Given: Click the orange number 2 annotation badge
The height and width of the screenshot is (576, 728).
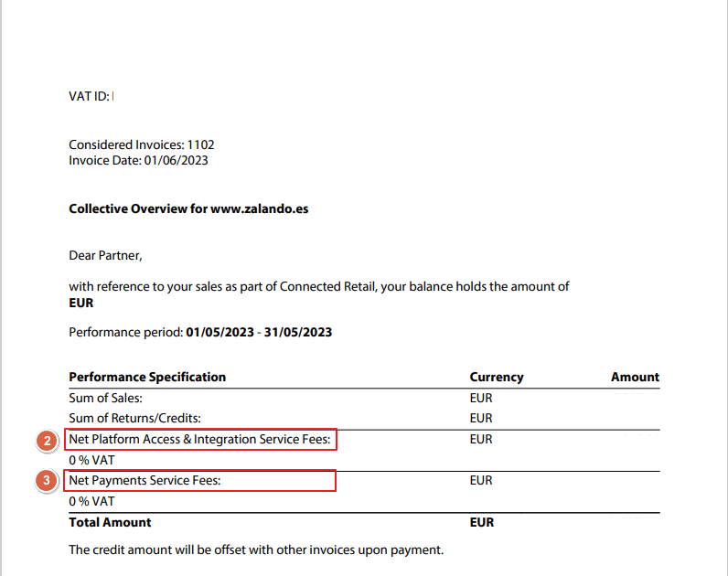Looking at the screenshot, I should pyautogui.click(x=48, y=441).
